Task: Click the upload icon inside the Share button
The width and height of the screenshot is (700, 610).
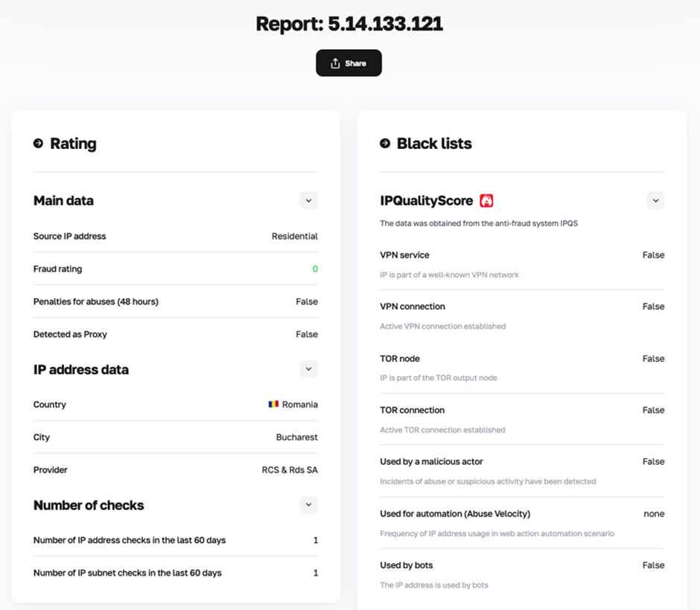Action: (337, 63)
